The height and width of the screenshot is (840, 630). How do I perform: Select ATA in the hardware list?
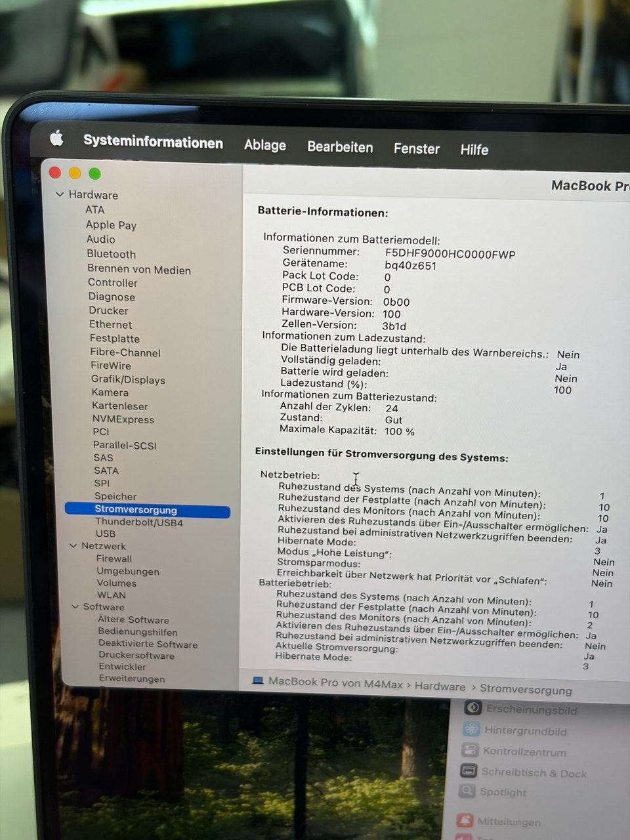(94, 209)
